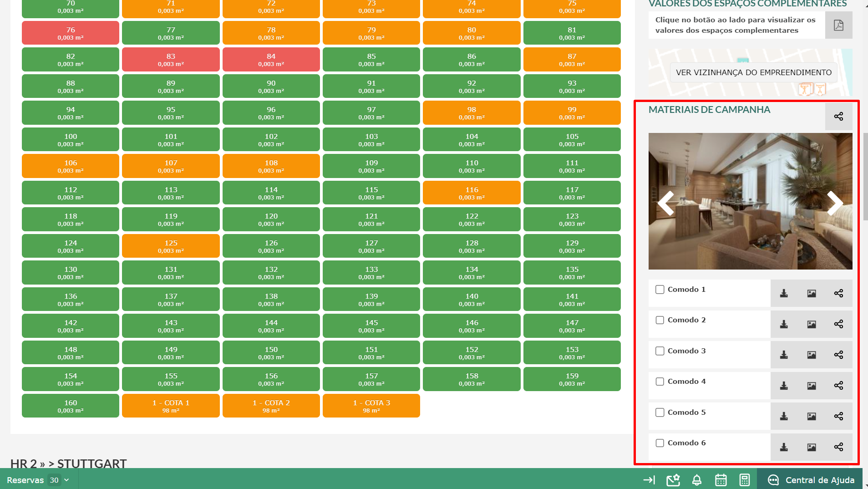This screenshot has width=868, height=489.
Task: Select orange unit 125
Action: tap(171, 246)
